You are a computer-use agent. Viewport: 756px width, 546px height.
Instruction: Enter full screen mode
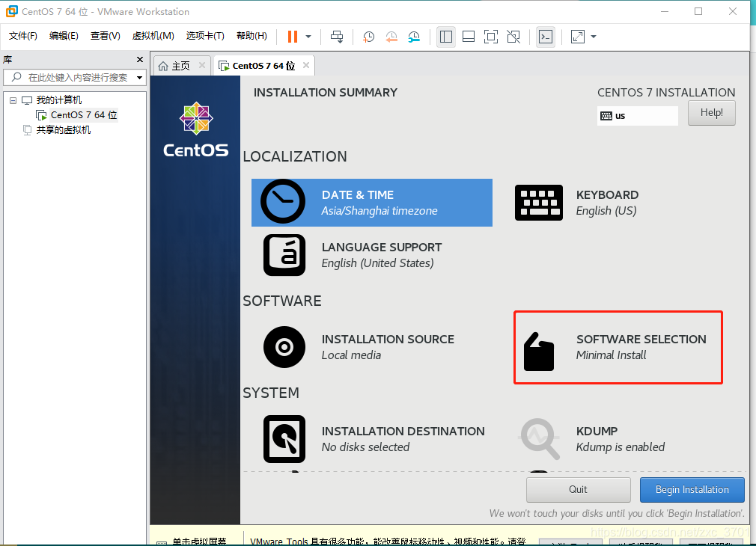(x=491, y=37)
